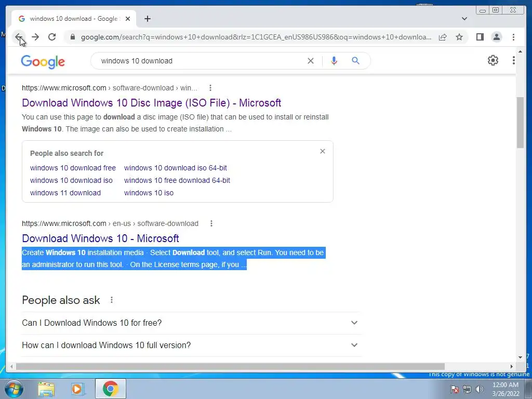Search 'windows 11 download' suggestion
This screenshot has height=399, width=532.
(65, 193)
